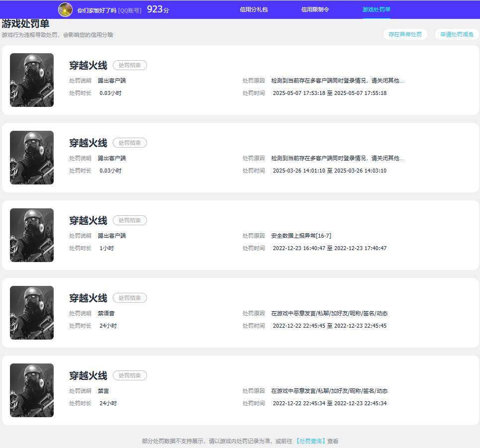Click the 处罚结束 badge on the last record
The width and height of the screenshot is (480, 448).
(x=130, y=375)
